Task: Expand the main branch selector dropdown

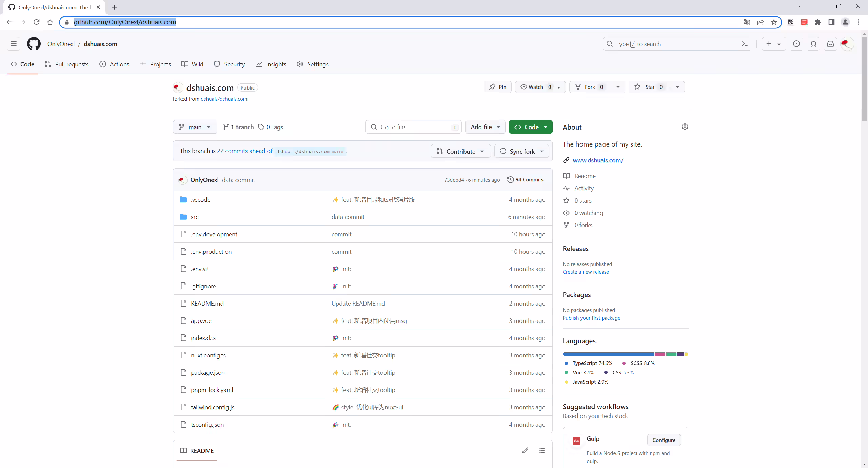Action: 195,127
